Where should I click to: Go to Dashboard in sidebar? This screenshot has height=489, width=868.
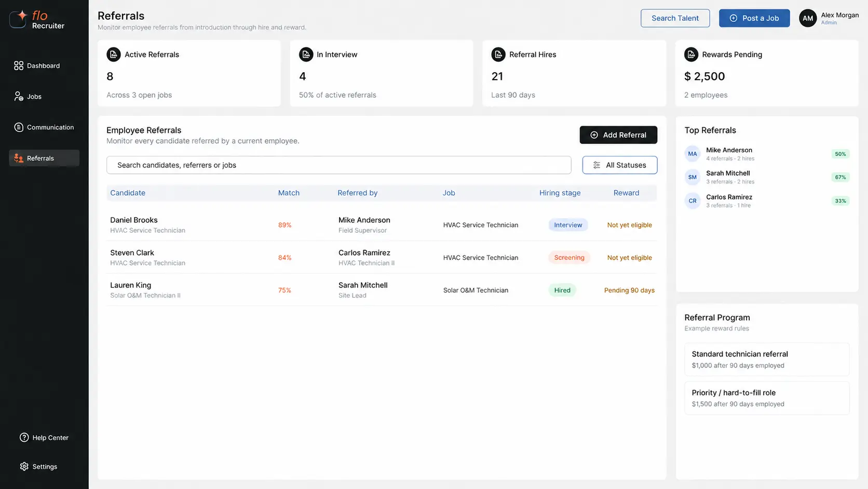44,65
